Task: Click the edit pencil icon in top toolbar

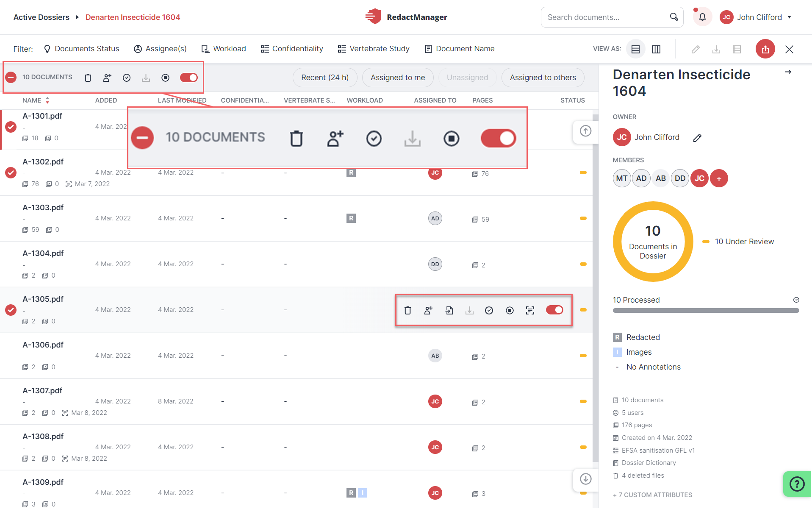Action: tap(696, 49)
